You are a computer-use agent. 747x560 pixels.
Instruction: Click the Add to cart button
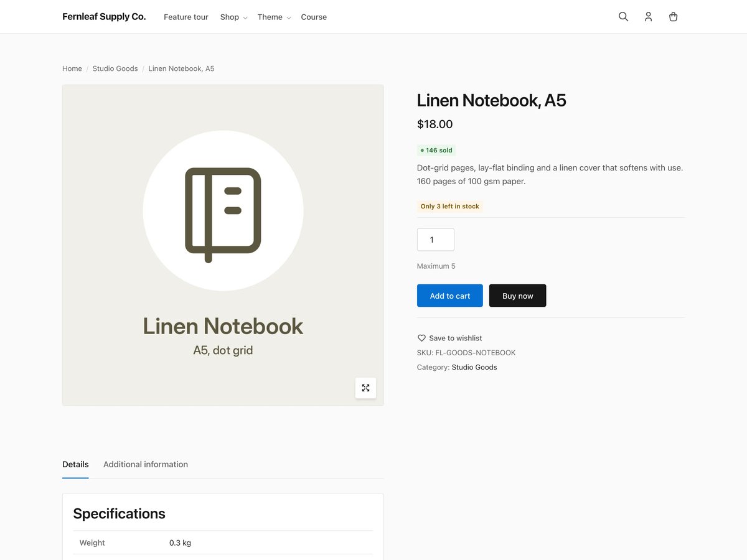[450, 296]
